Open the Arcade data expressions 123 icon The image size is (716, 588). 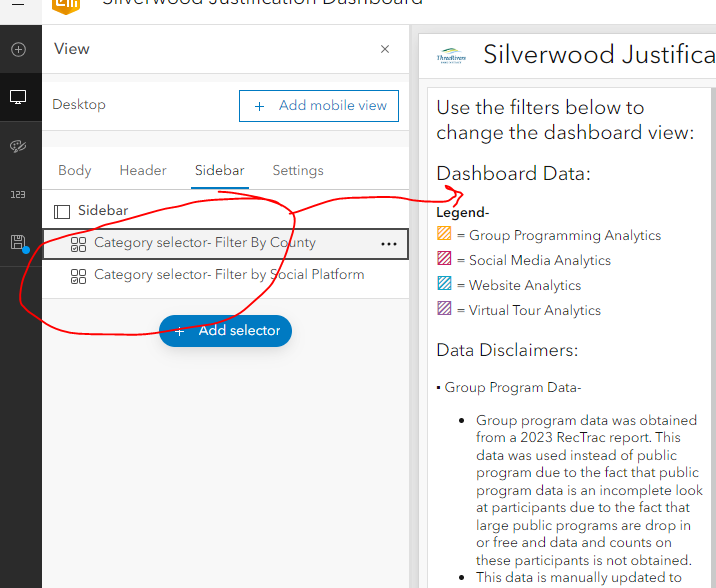[18, 194]
